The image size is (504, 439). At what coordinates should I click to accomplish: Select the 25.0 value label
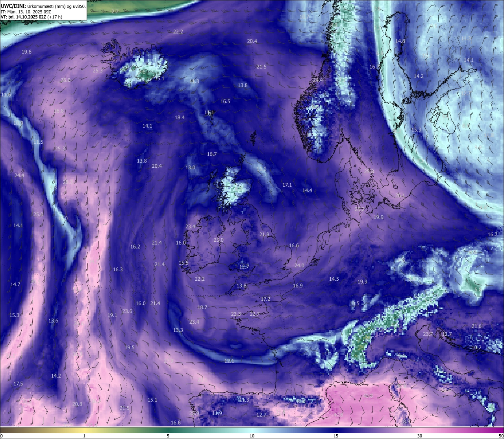point(38,214)
